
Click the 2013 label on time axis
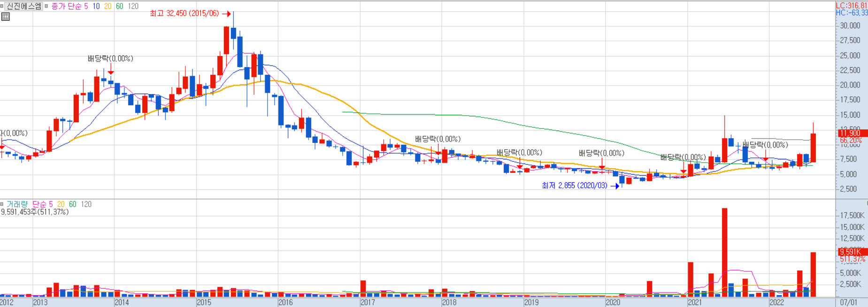[40, 302]
